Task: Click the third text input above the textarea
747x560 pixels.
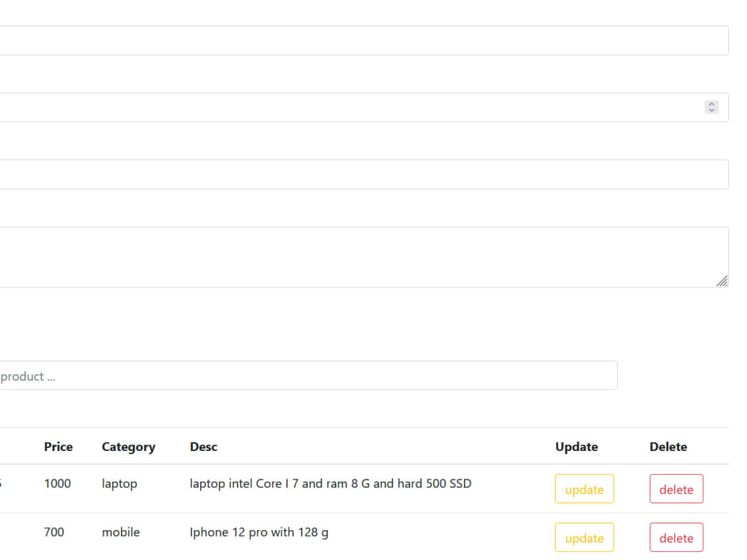Action: (359, 174)
